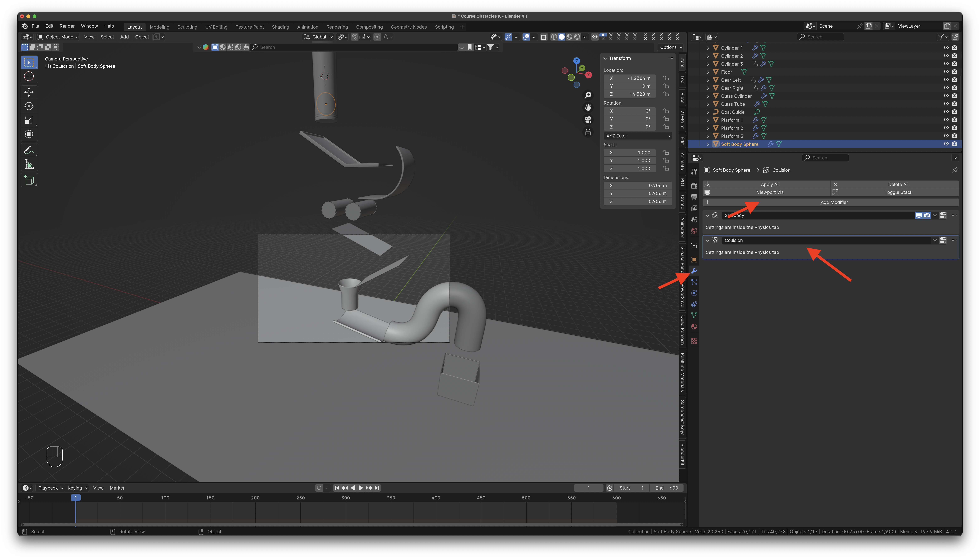980x559 pixels.
Task: Open the File menu
Action: click(35, 26)
